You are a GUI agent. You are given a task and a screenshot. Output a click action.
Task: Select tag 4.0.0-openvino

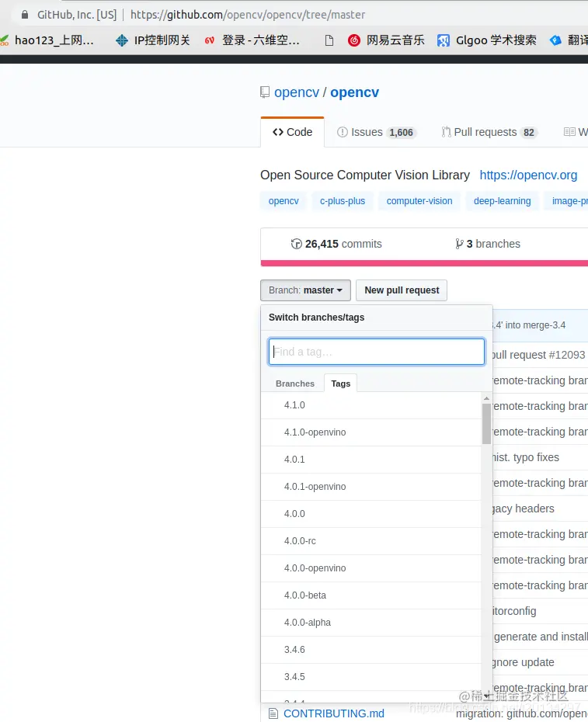tap(371, 568)
